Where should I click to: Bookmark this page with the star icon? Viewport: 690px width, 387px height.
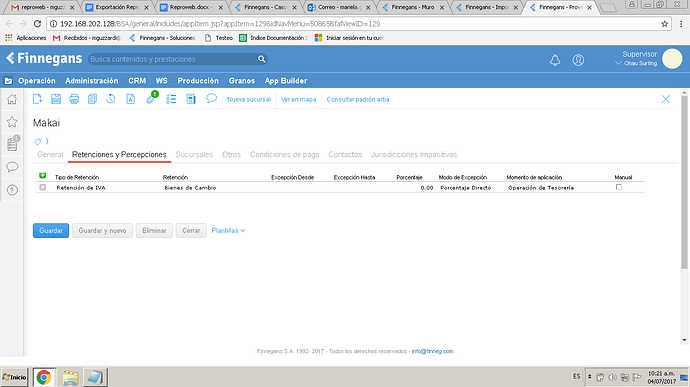(664, 24)
